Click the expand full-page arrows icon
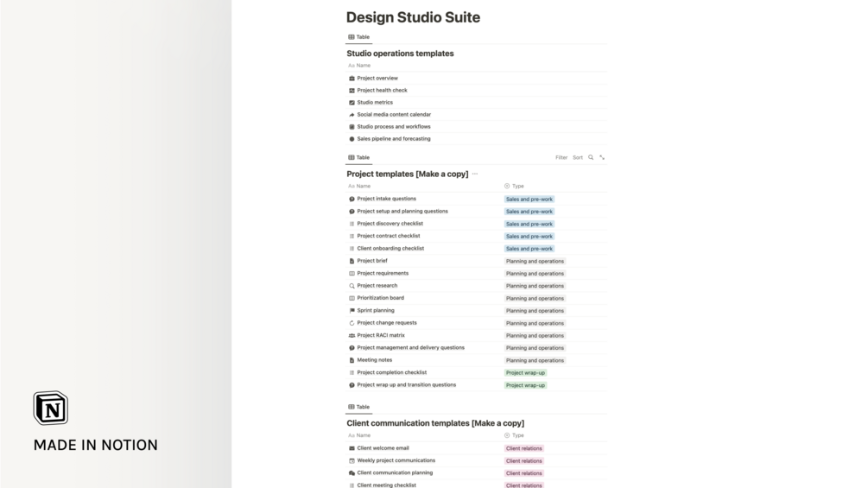Viewport: 868px width, 488px height. pos(602,157)
